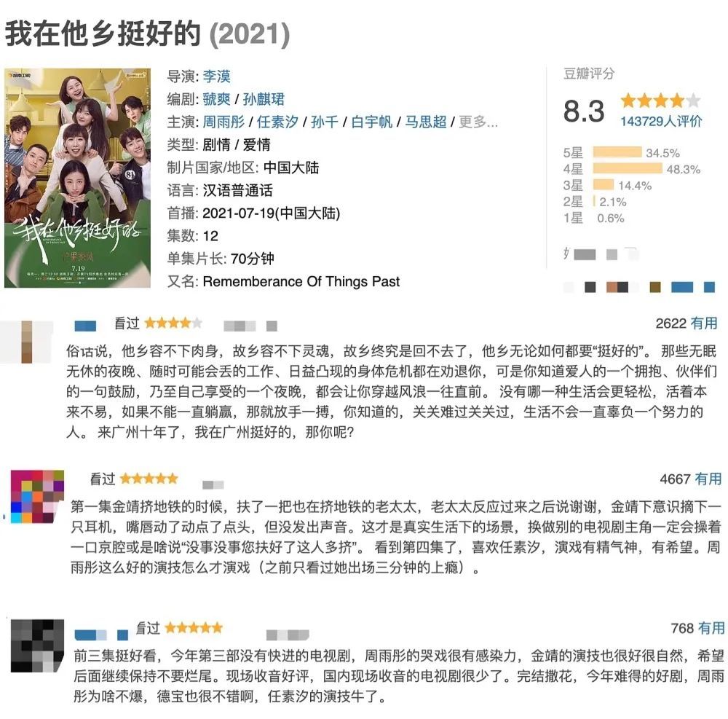Mark first review useful (2622 有用)
728x719 pixels.
703,323
